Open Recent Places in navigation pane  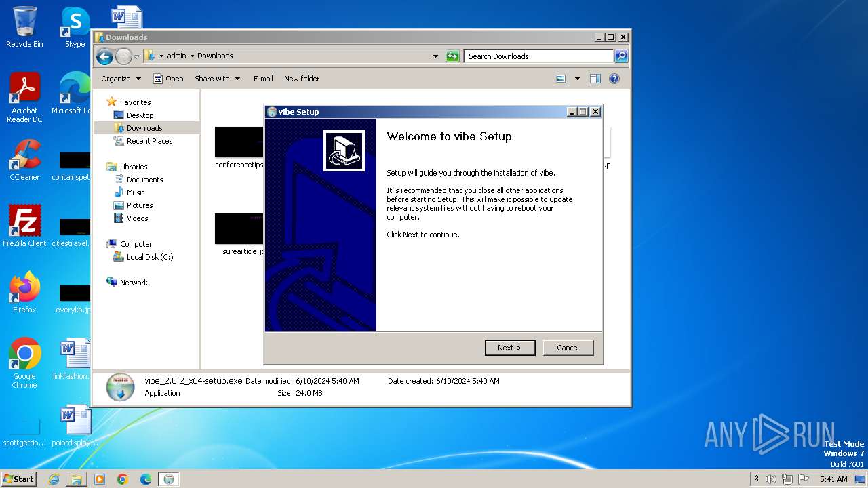point(149,141)
